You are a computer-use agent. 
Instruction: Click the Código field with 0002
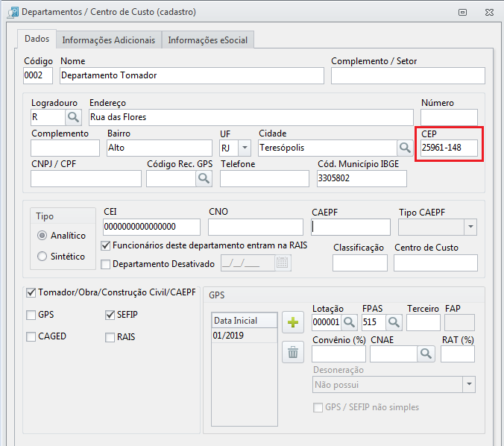[x=38, y=75]
